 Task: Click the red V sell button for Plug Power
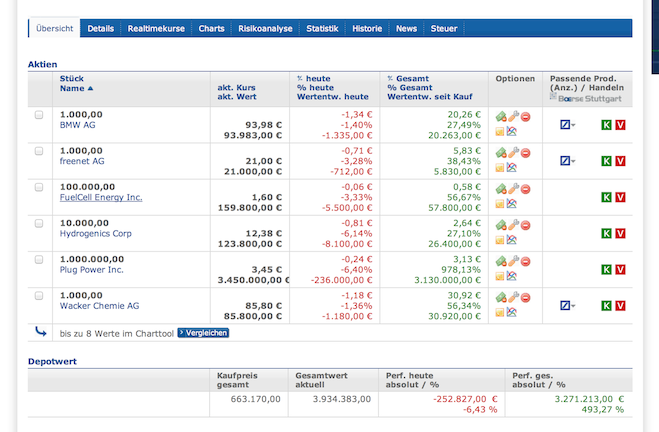[x=620, y=269]
